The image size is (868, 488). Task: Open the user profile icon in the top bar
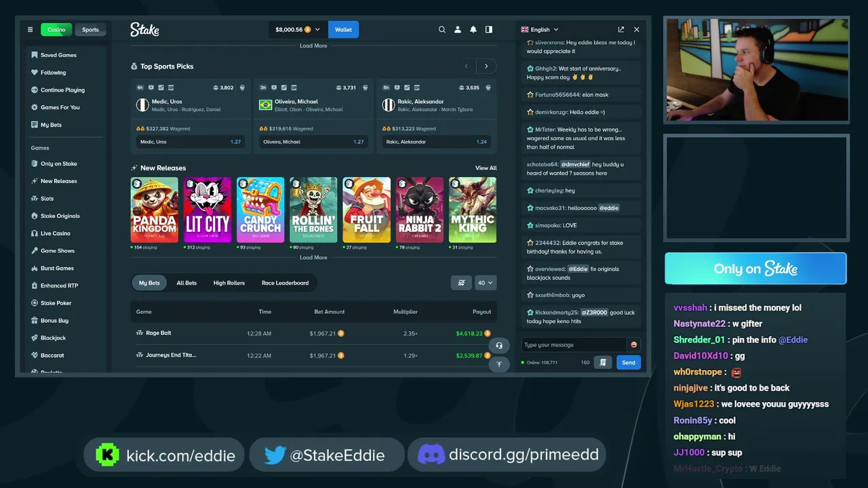(x=458, y=30)
